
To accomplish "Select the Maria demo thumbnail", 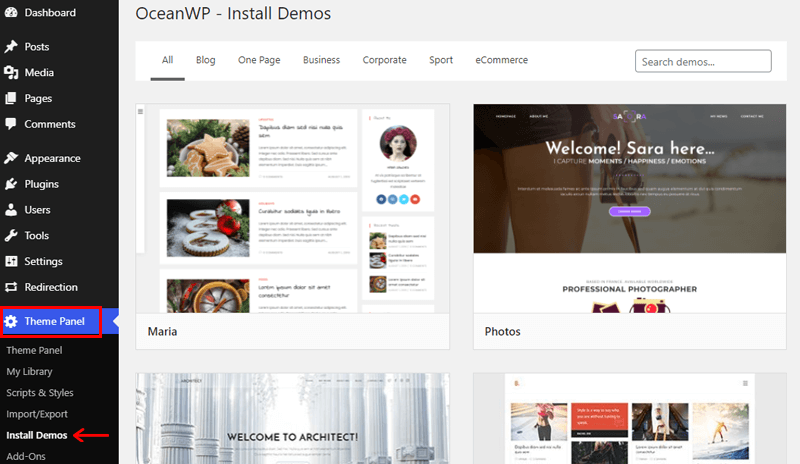I will 292,209.
